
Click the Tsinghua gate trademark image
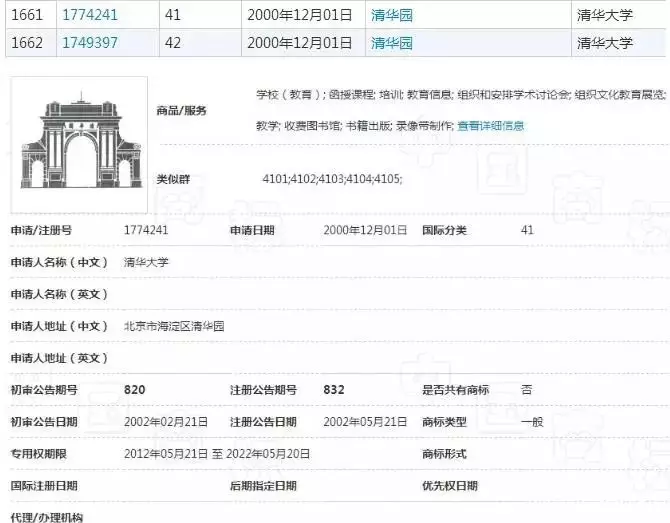click(79, 145)
